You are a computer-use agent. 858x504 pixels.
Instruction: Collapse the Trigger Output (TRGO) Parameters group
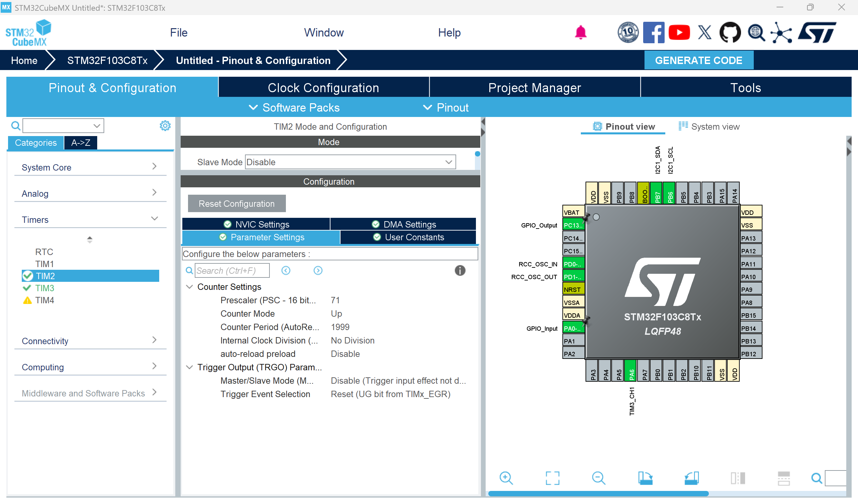(x=189, y=367)
